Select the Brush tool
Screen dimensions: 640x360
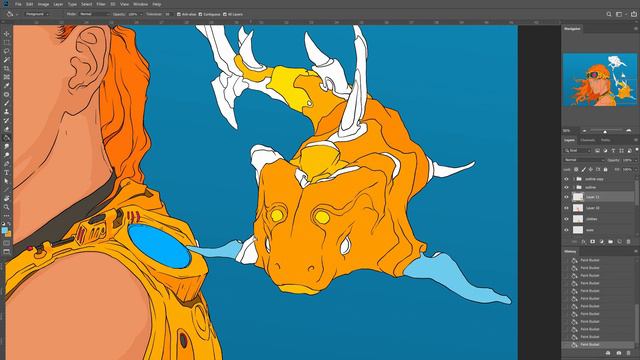click(7, 103)
